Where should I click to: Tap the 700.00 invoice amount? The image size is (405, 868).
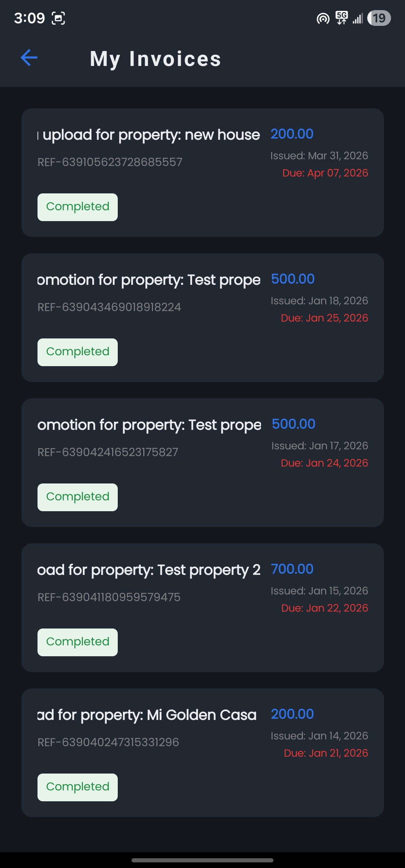(x=292, y=569)
